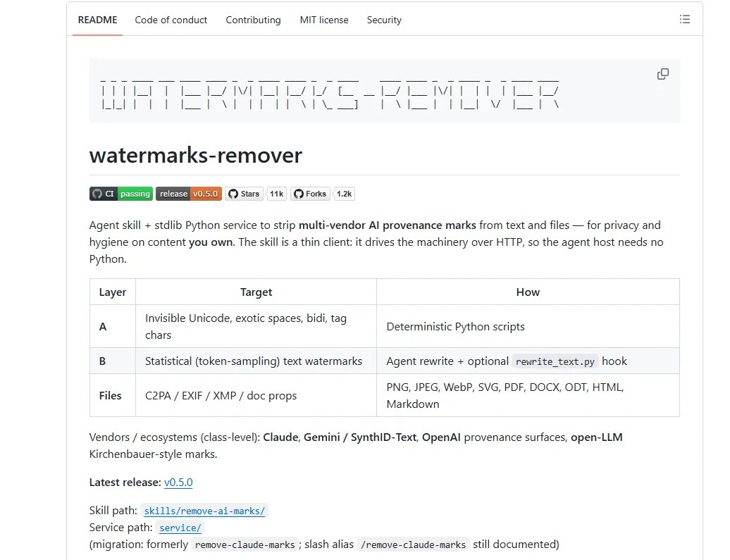The image size is (730, 560).
Task: Click the rewrite_text.py inline code
Action: tap(555, 361)
